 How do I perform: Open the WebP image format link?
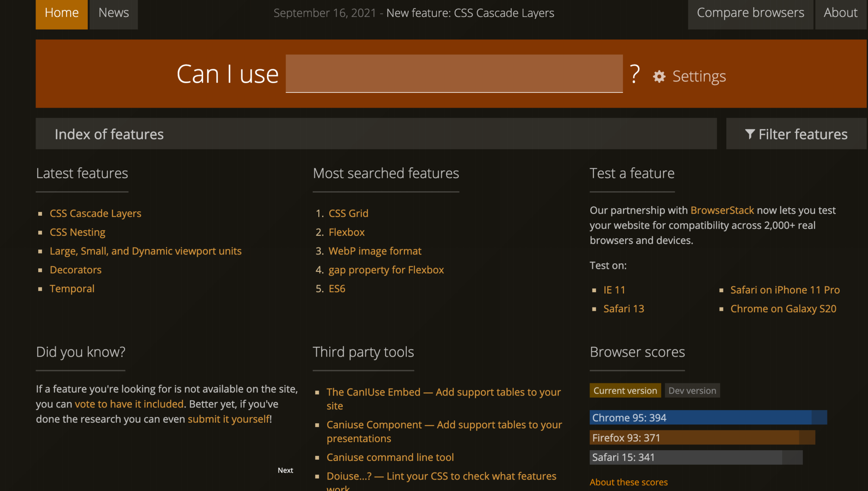tap(375, 251)
